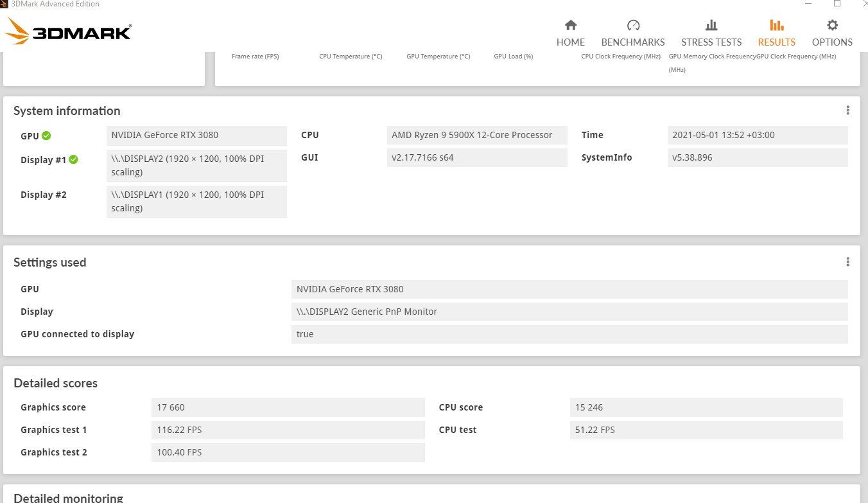Click DISPLAY2 Generic PnP Monitor value

point(569,312)
